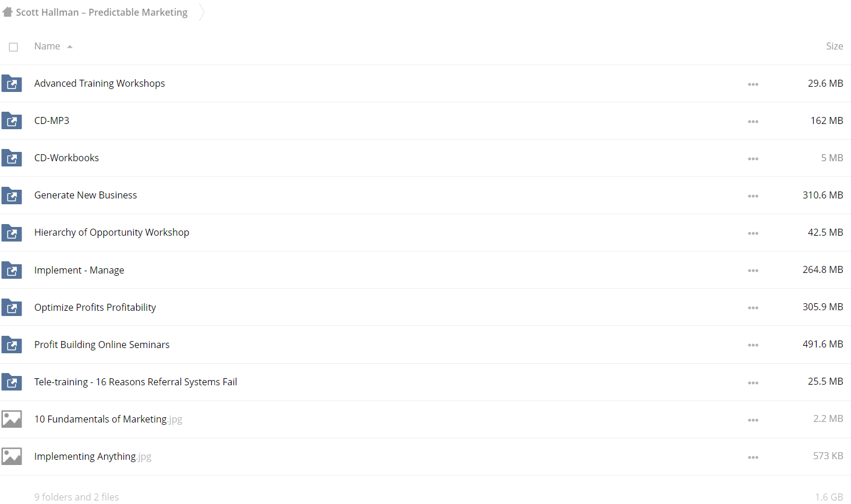Image resolution: width=851 pixels, height=504 pixels.
Task: Sort the list by the Size column header
Action: point(834,46)
